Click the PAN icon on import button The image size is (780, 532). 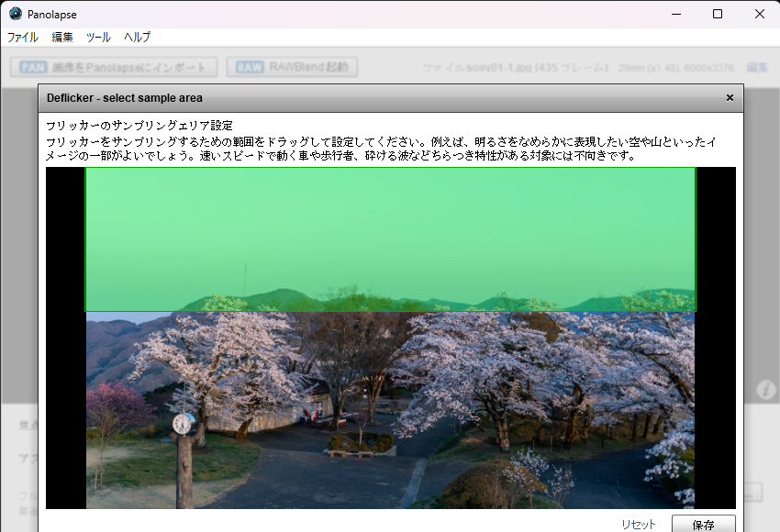click(33, 67)
